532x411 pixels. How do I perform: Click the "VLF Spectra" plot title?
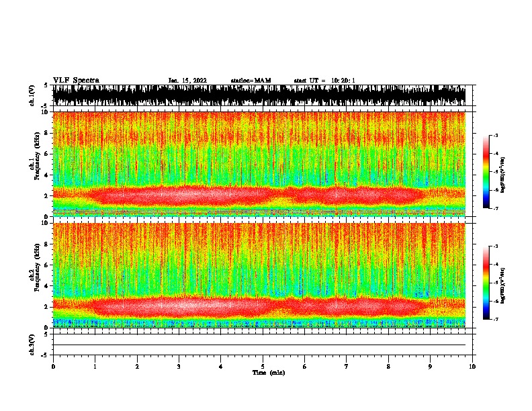76,80
